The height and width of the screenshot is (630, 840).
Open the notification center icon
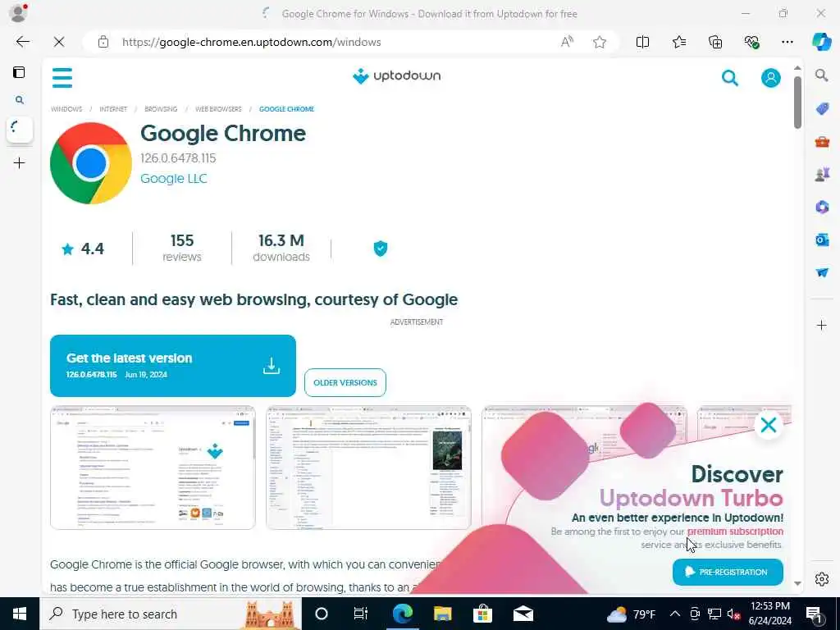(814, 614)
